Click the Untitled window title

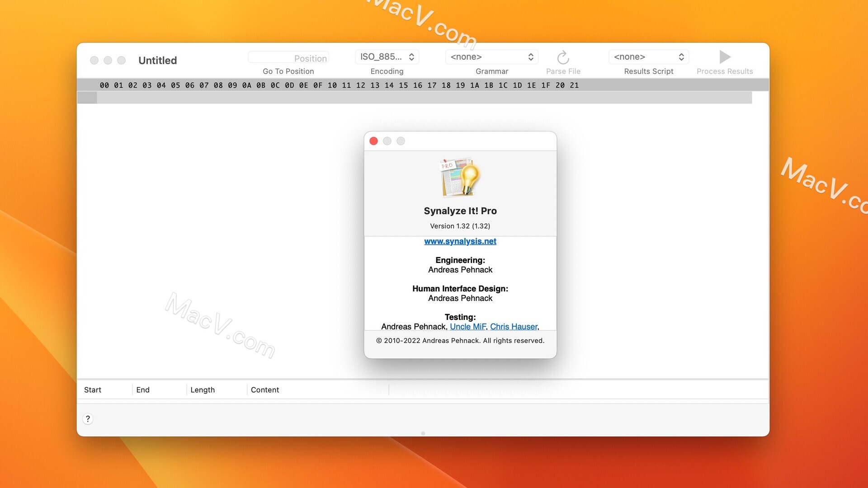tap(157, 60)
